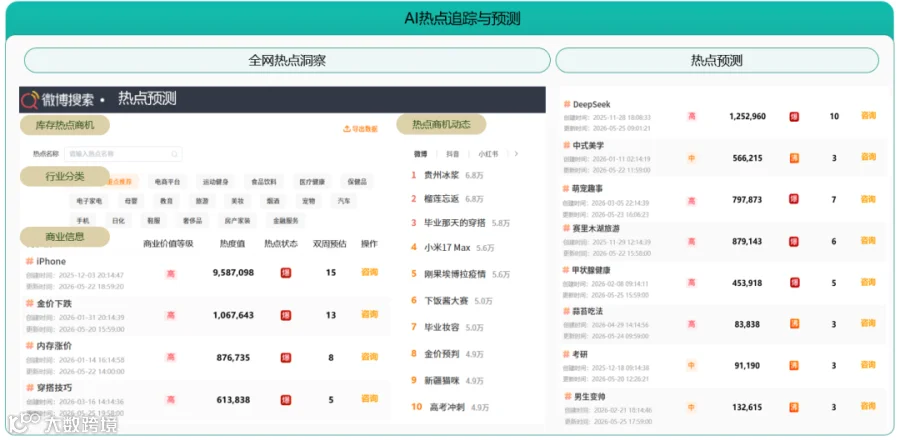Filter by 奢侈品 industry tag
This screenshot has height=441, width=900.
192,220
